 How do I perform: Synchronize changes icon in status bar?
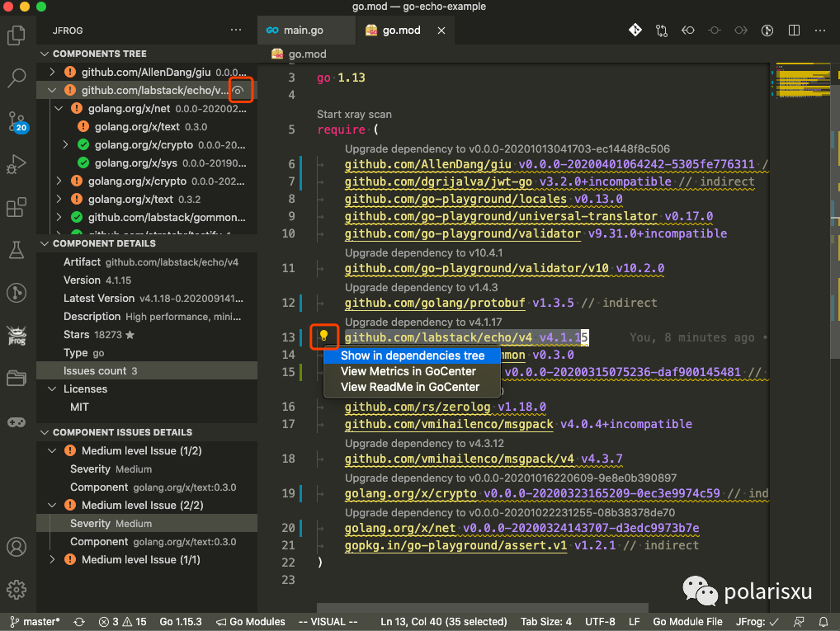coord(79,622)
